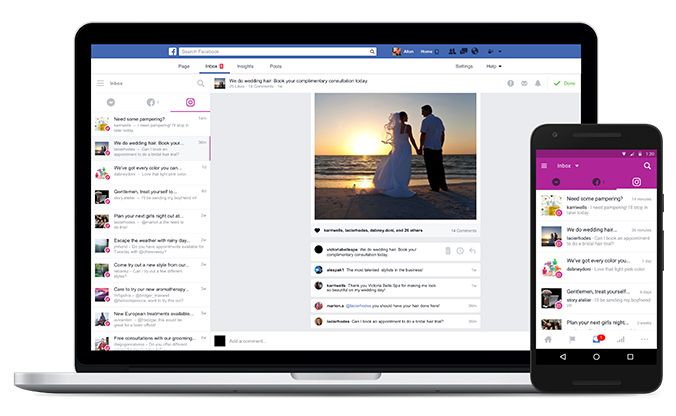
Task: Select the Messenger inbox tab icon
Action: pyautogui.click(x=110, y=102)
